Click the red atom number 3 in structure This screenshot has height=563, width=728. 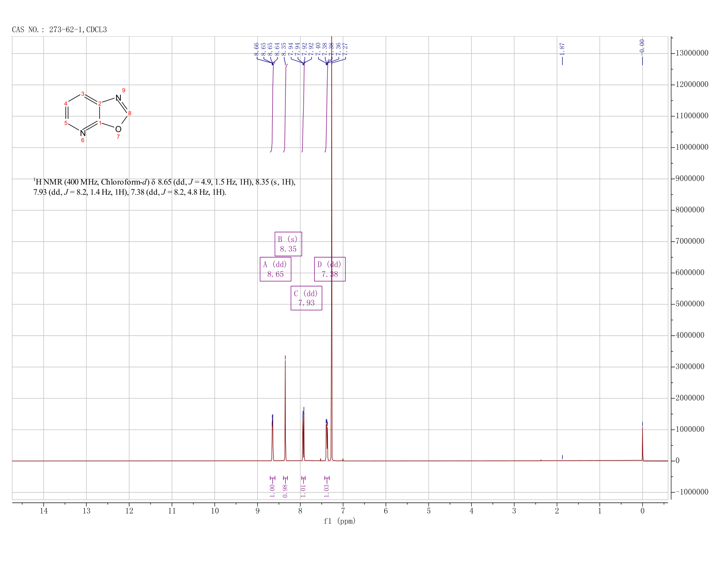coord(83,94)
